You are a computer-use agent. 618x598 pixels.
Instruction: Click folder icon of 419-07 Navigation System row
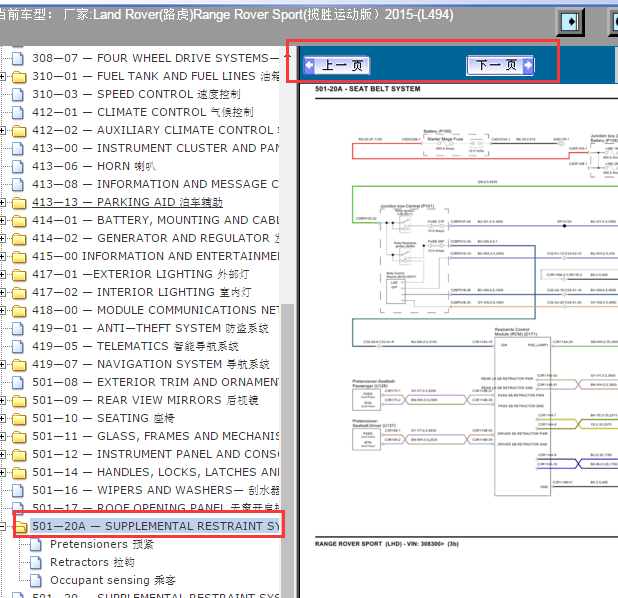click(19, 365)
